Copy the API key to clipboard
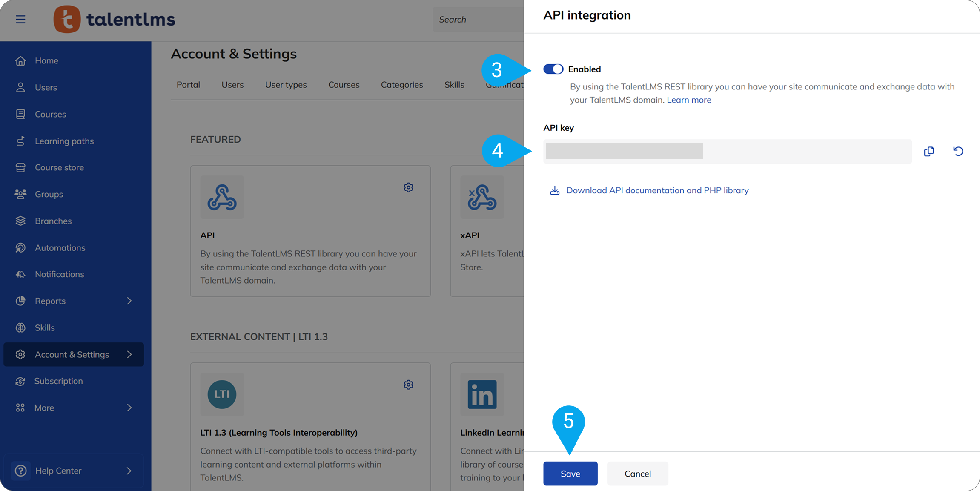The width and height of the screenshot is (980, 491). [x=929, y=151]
